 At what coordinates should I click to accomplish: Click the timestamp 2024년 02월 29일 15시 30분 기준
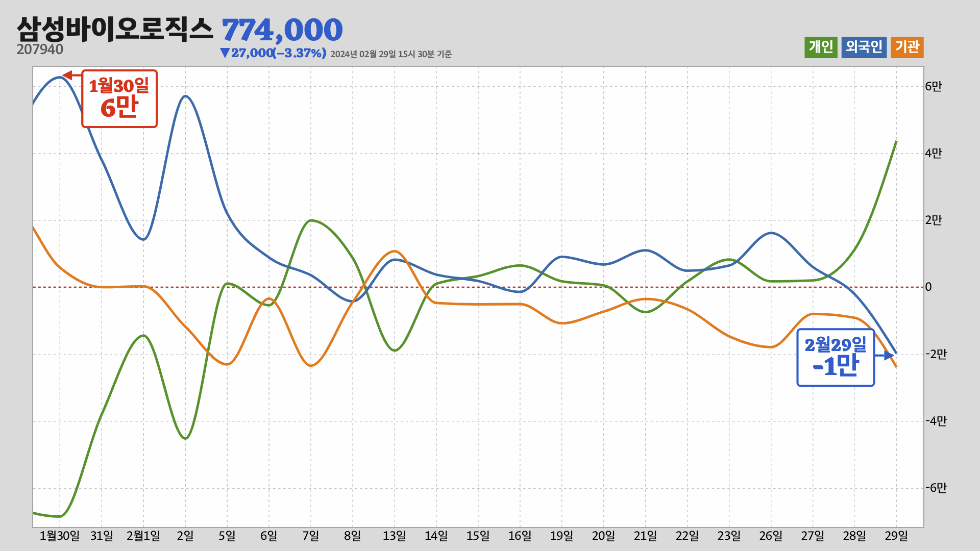[391, 54]
